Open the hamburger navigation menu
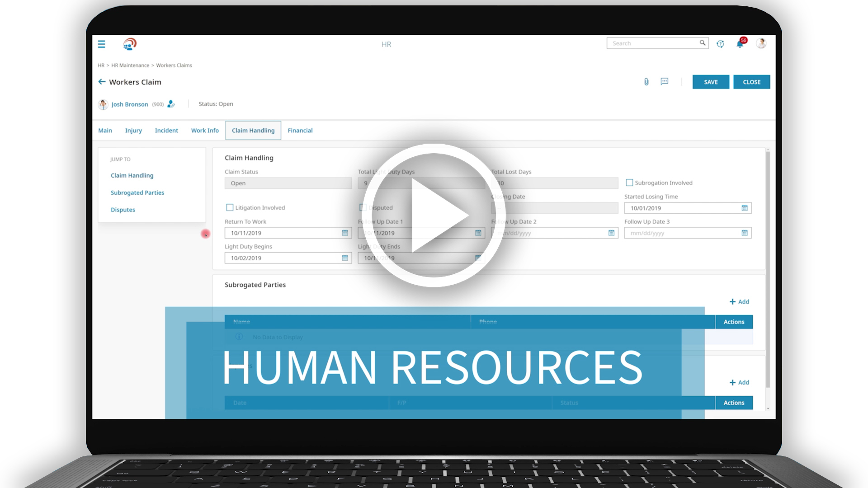Screen dimensions: 868x488 101,44
